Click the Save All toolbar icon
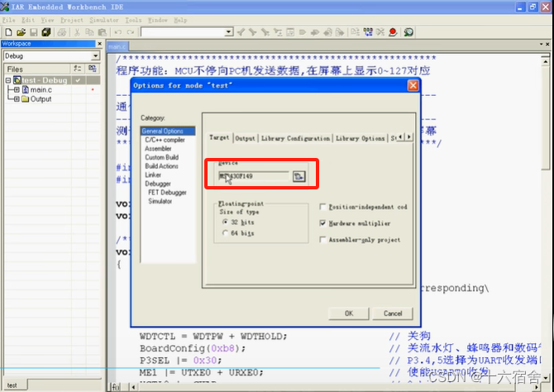The height and width of the screenshot is (392, 554). pyautogui.click(x=46, y=32)
